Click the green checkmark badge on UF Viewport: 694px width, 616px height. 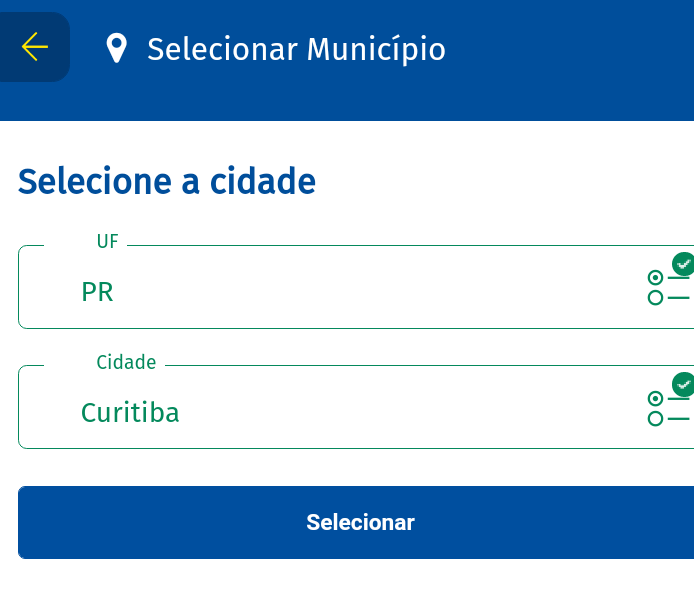tap(683, 264)
